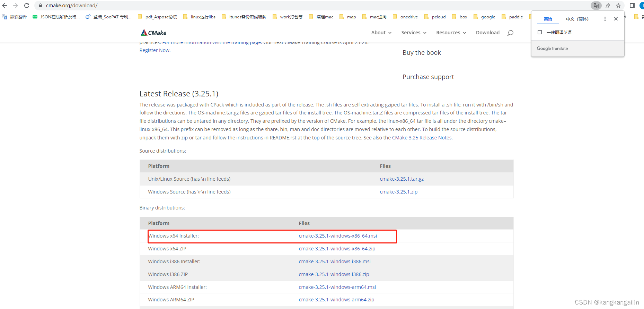
Task: Download cmake-3.25.1-windows-x86_64.zip
Action: point(337,249)
